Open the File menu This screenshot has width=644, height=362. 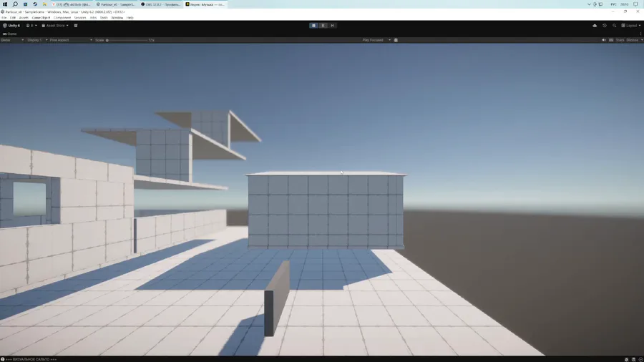click(x=4, y=18)
